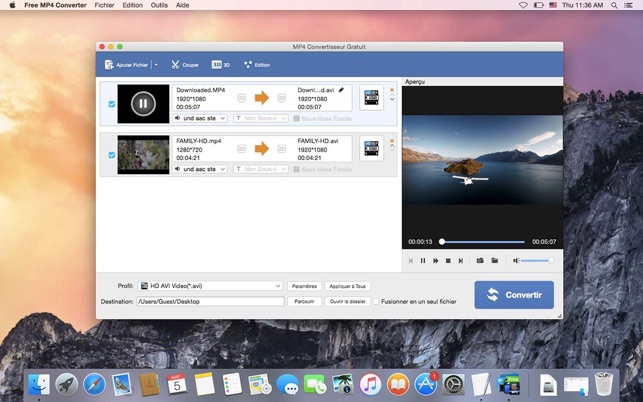Click the Convertir button
Viewport: 643px width, 402px height.
(514, 295)
